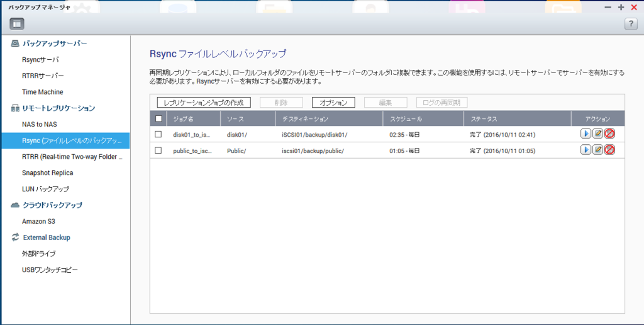The width and height of the screenshot is (644, 325).
Task: Start the public_to_isc job with the play icon
Action: click(586, 150)
